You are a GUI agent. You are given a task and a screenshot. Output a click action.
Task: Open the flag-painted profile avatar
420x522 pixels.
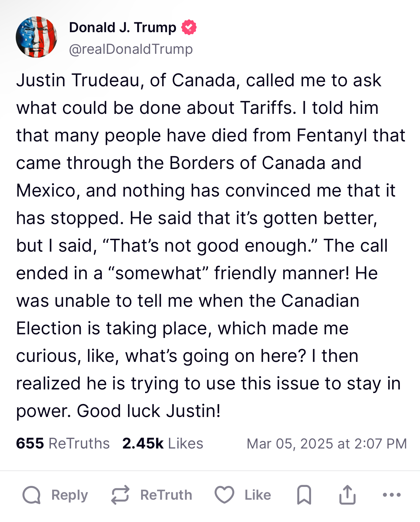36,37
